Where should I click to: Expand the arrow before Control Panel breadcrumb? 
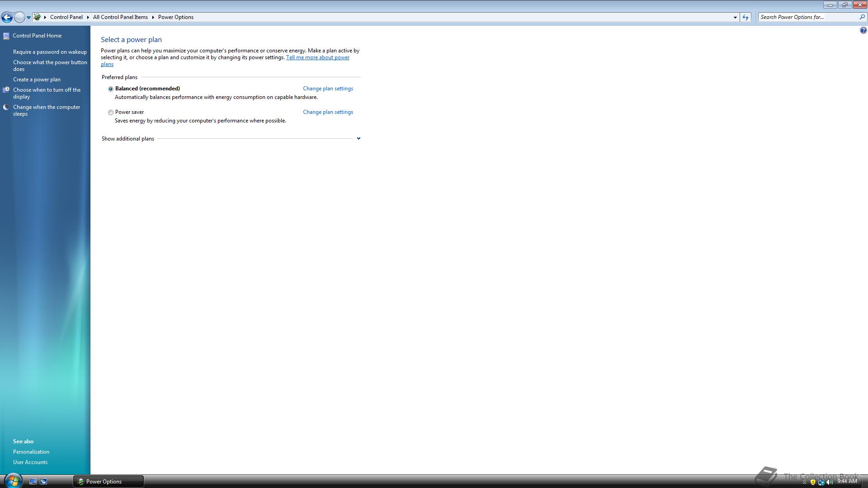tap(45, 17)
